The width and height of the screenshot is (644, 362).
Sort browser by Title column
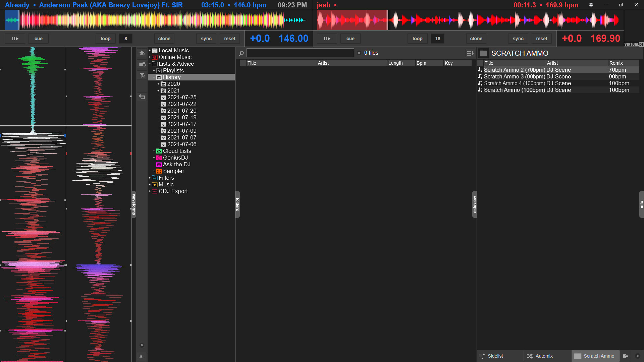pyautogui.click(x=281, y=63)
